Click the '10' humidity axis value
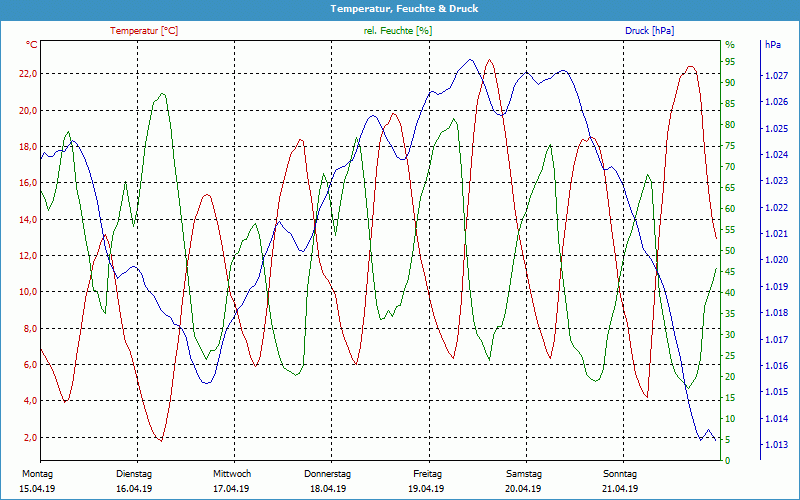This screenshot has width=800, height=500. [730, 418]
